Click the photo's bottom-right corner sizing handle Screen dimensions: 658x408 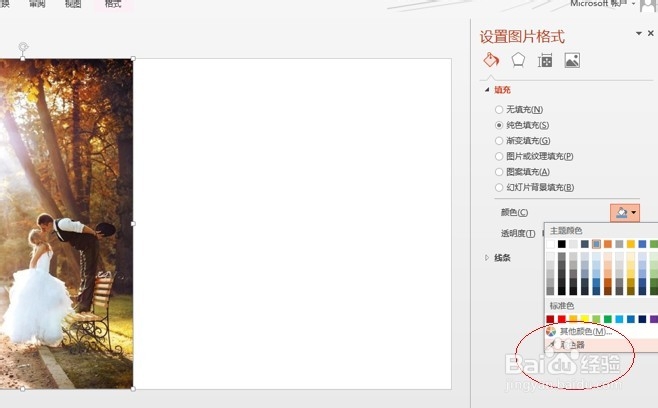point(133,389)
